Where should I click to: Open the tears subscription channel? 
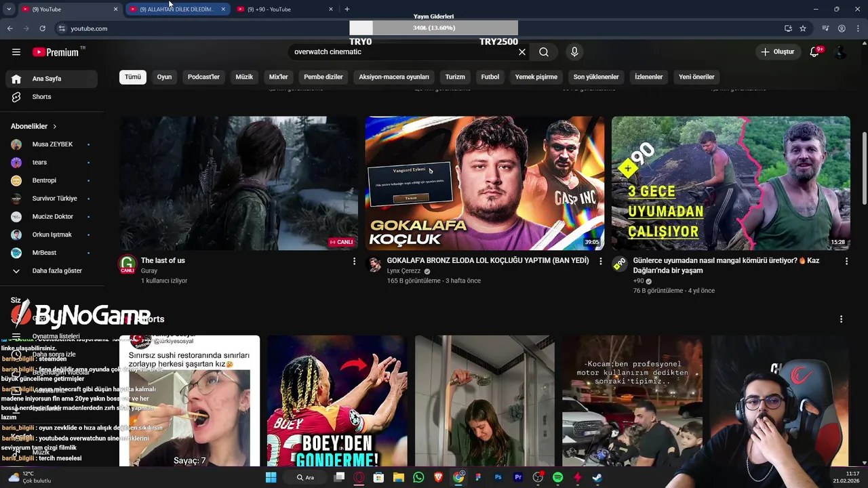(x=52, y=163)
